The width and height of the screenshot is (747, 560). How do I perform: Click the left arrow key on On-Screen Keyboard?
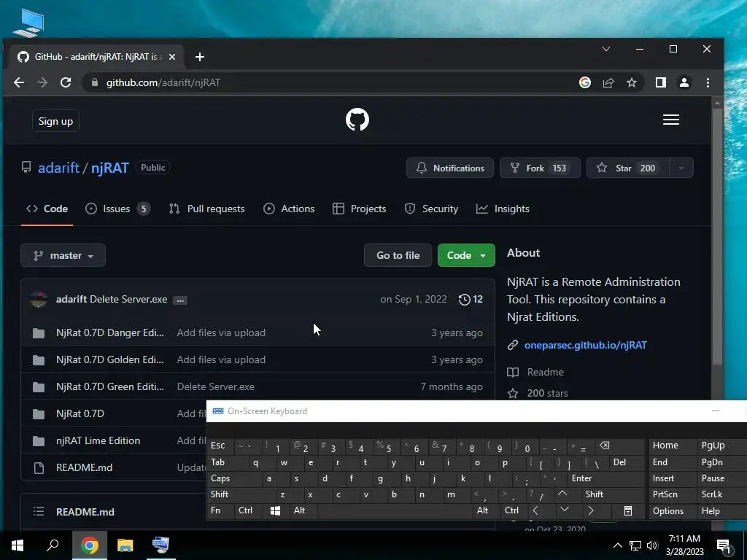pyautogui.click(x=535, y=510)
